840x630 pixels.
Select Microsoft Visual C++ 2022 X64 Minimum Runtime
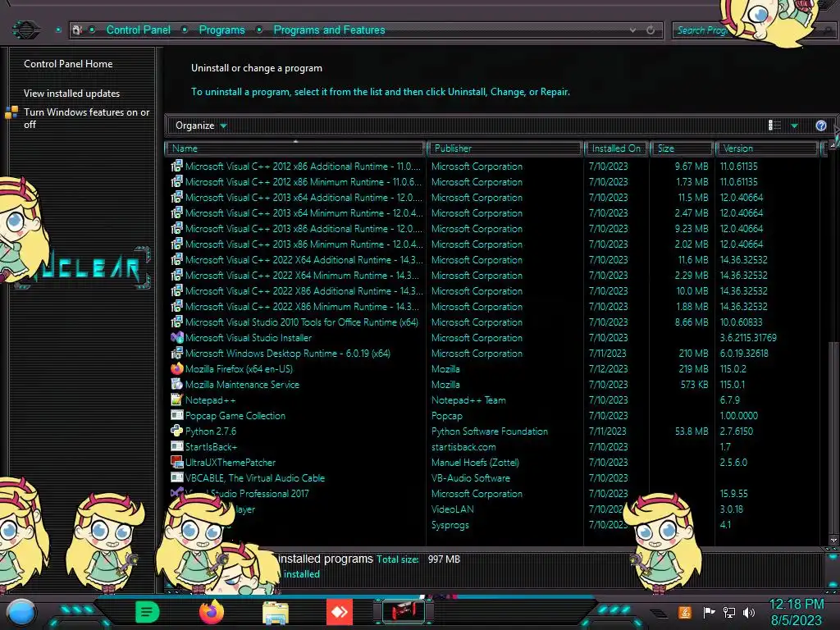click(302, 275)
